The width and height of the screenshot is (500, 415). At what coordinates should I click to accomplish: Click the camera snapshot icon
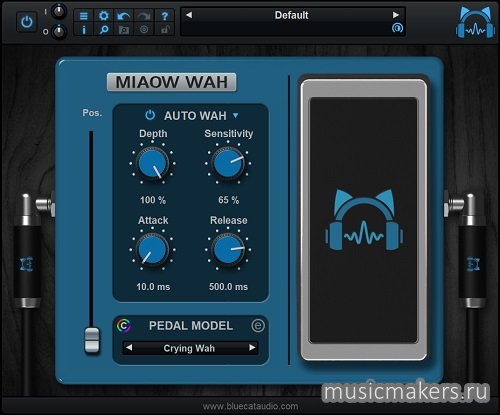click(x=124, y=30)
